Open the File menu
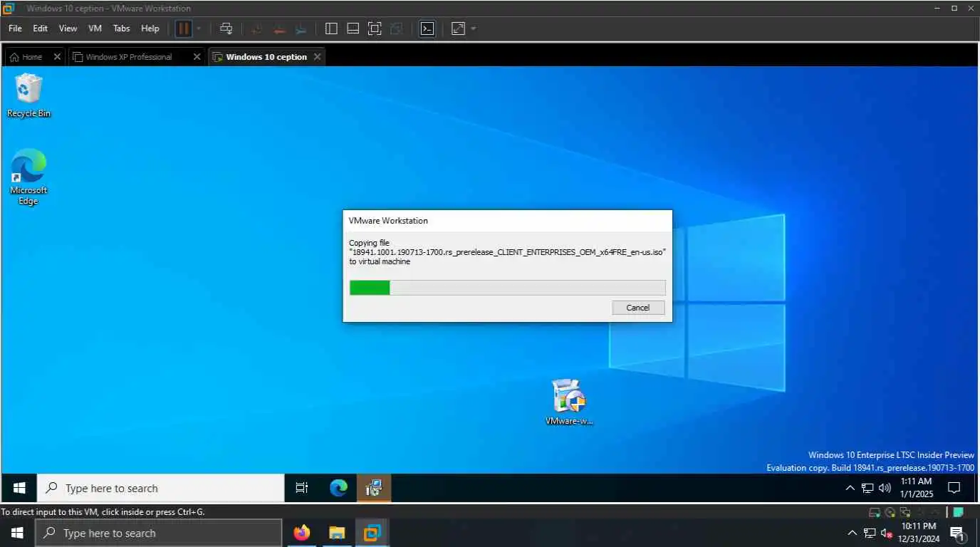Screen dimensions: 980x547 pos(15,28)
